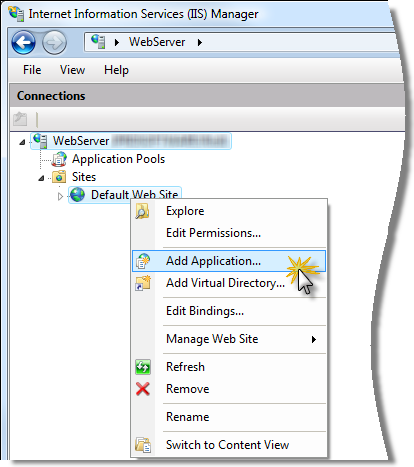Choose Explore from the context menu
414x467 pixels.
click(x=229, y=211)
